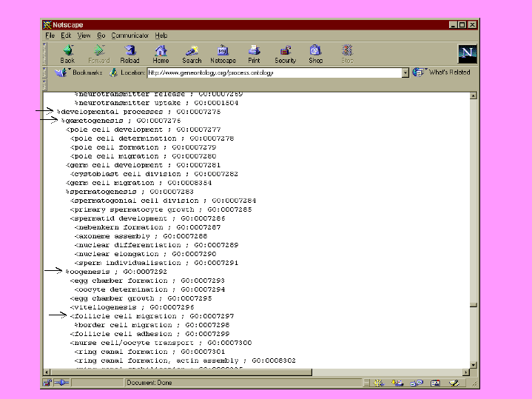This screenshot has width=532, height=399.
Task: Click the Back navigation button
Action: click(67, 53)
